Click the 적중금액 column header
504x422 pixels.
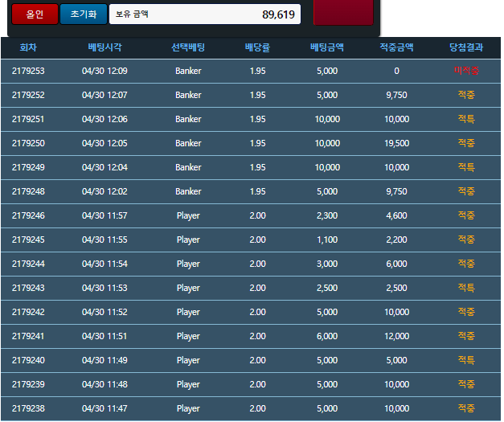396,47
